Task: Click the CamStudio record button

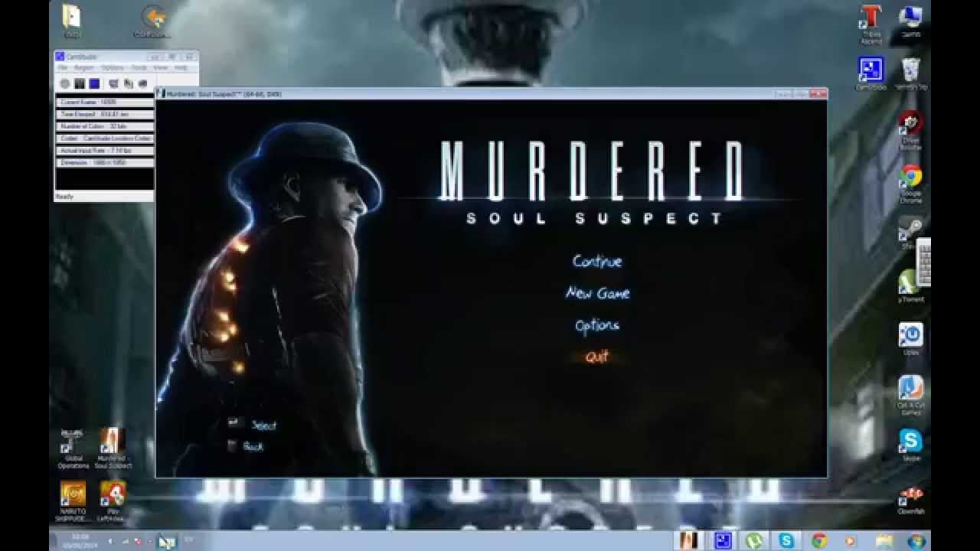Action: 65,83
